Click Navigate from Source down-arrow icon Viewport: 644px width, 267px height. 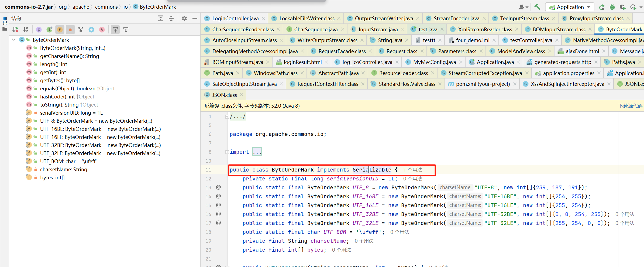(x=126, y=30)
